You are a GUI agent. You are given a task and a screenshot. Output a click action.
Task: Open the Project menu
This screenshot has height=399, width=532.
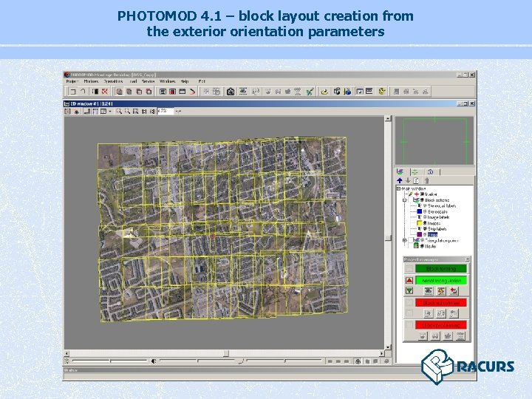(72, 81)
